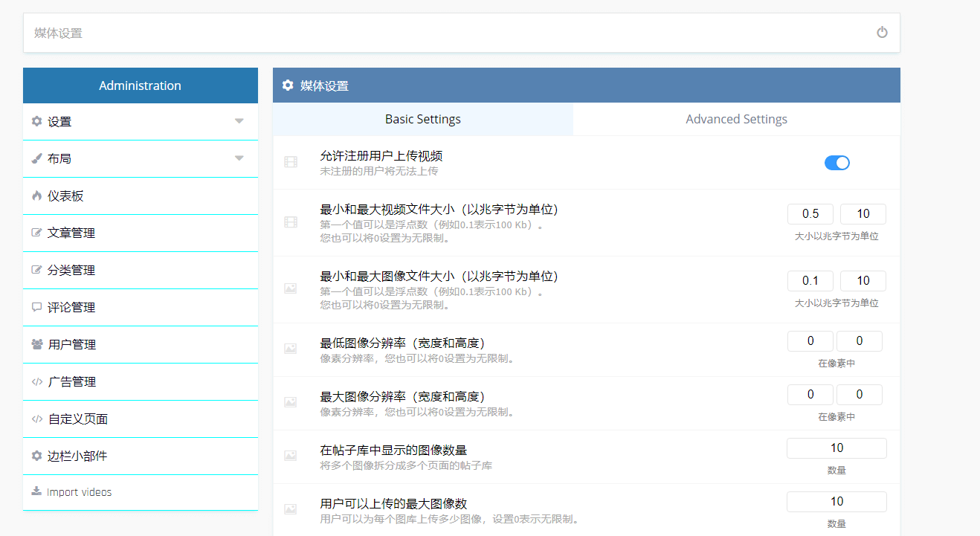Open 仪表板 from the sidebar

pos(141,196)
